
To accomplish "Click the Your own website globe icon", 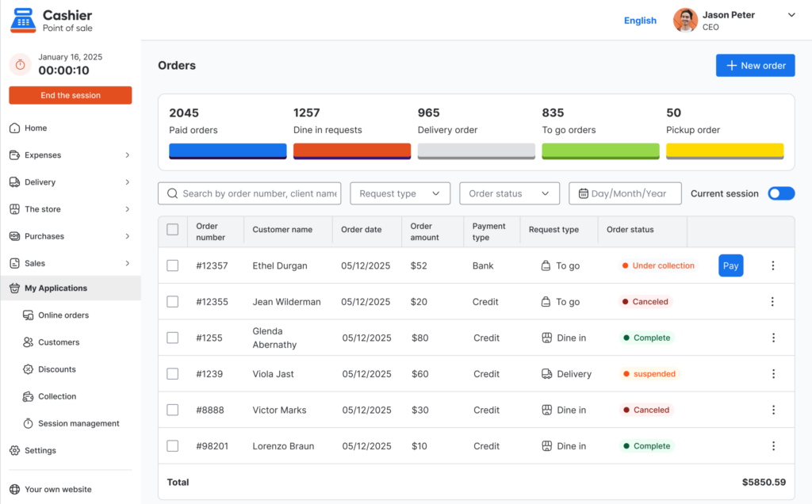I will (x=14, y=489).
